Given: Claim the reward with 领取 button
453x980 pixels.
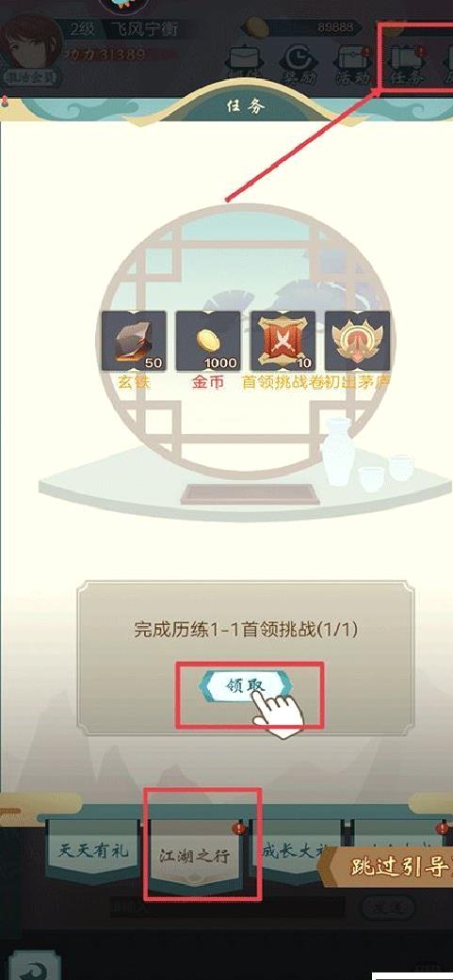Looking at the screenshot, I should (x=245, y=685).
